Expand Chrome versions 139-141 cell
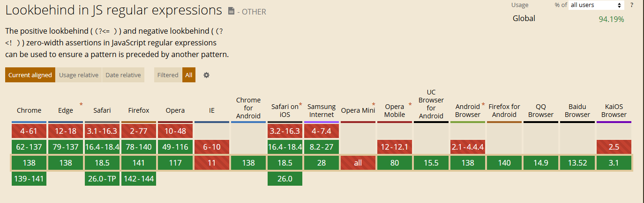 tap(29, 179)
